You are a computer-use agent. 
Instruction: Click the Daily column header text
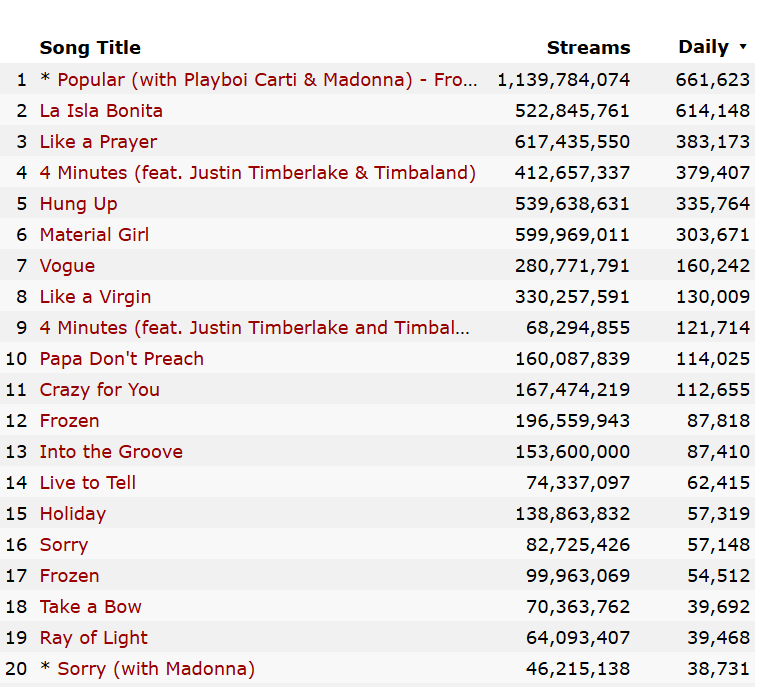pyautogui.click(x=703, y=47)
